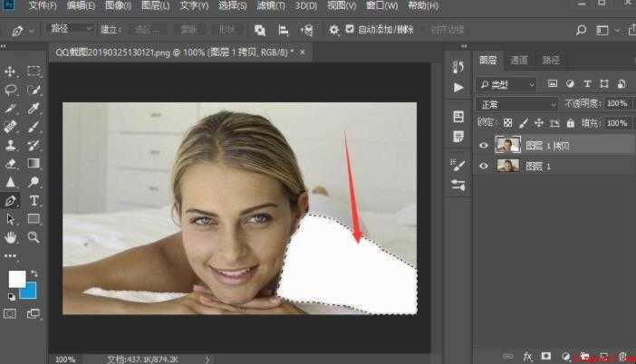Hide the 图层 1 拷贝 layer

pos(484,145)
